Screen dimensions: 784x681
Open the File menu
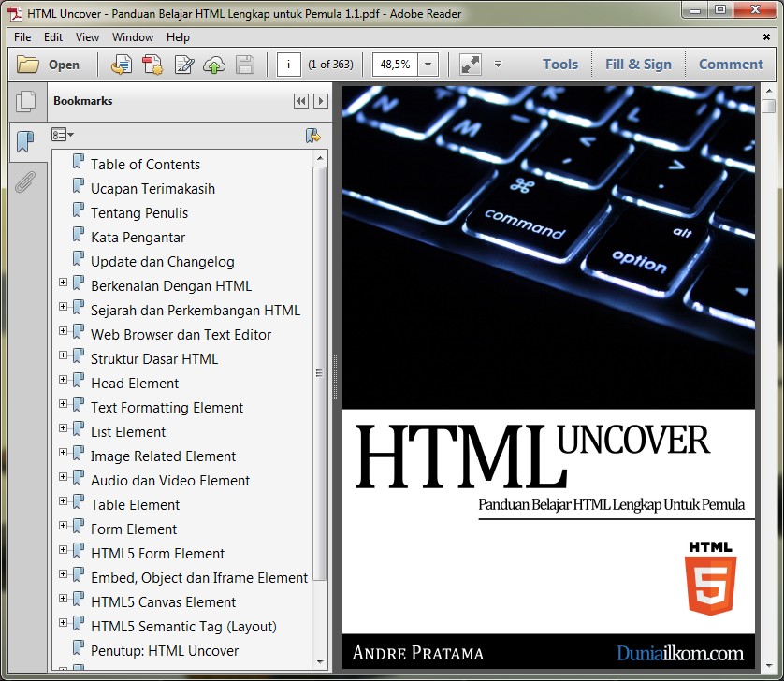pos(22,37)
